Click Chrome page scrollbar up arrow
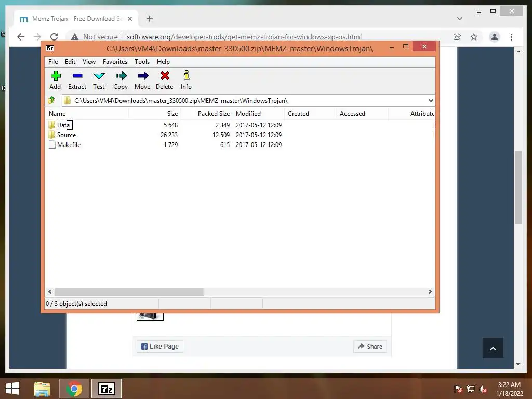 (518, 51)
